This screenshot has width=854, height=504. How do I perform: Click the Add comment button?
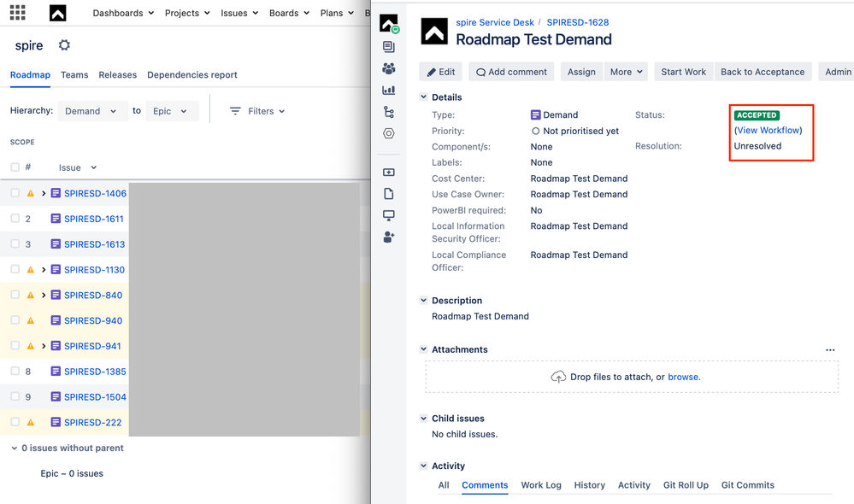click(511, 72)
